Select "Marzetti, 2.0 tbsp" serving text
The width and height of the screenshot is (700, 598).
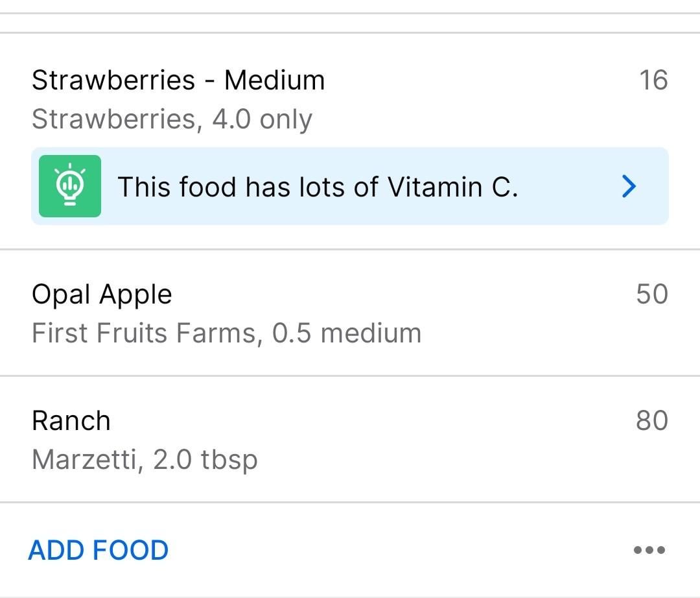click(x=145, y=460)
